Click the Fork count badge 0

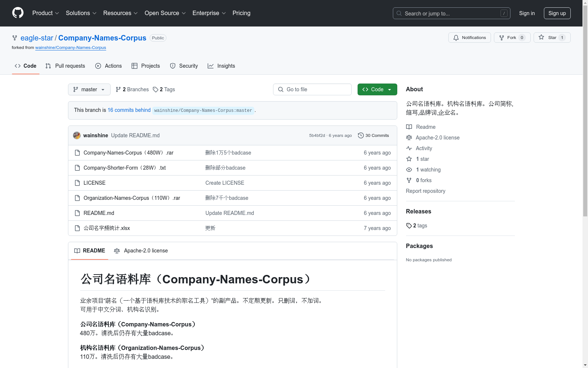tap(522, 38)
